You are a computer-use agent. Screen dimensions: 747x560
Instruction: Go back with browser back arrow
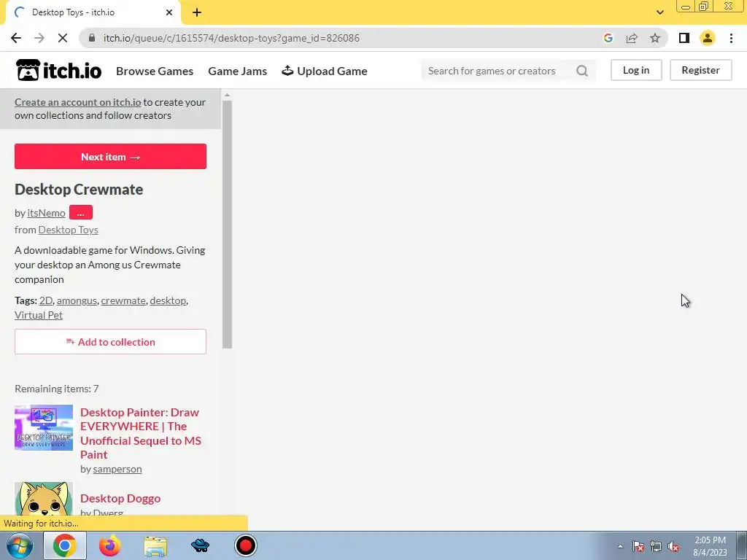(x=16, y=38)
